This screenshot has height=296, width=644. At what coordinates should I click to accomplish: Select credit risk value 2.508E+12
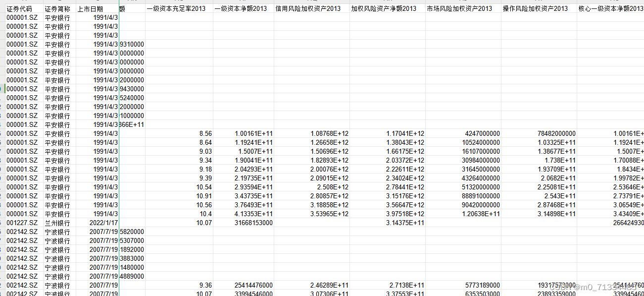(x=312, y=187)
